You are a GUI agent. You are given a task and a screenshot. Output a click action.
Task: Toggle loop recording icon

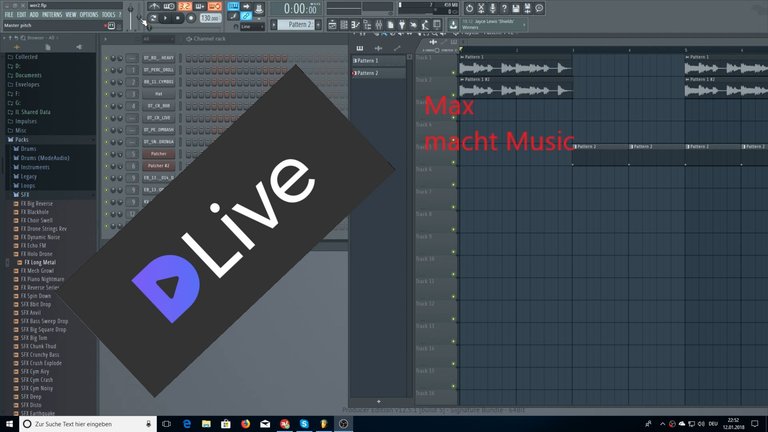pos(215,6)
